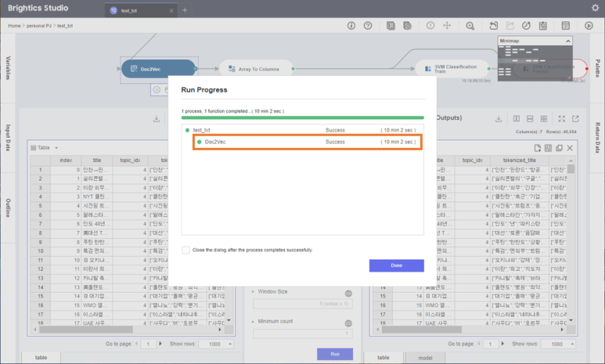Open the Palette side panel
The width and height of the screenshot is (605, 364).
(x=597, y=68)
